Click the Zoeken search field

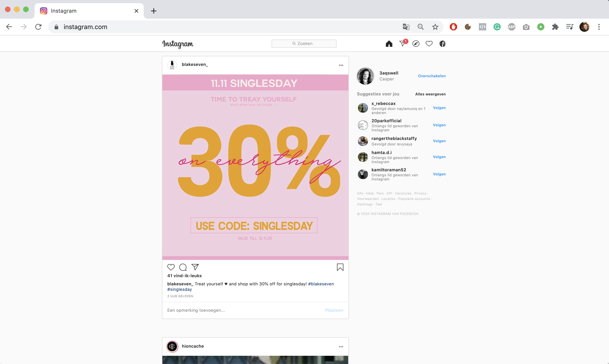(304, 44)
